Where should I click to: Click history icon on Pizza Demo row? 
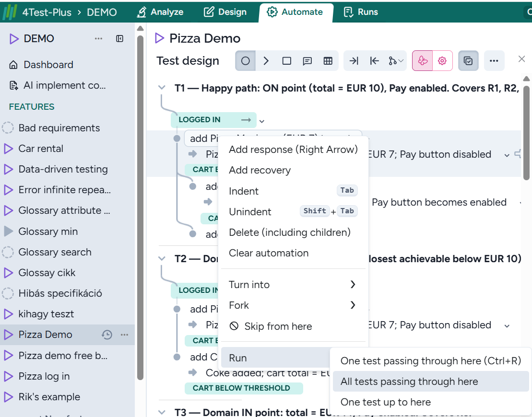[x=107, y=335]
